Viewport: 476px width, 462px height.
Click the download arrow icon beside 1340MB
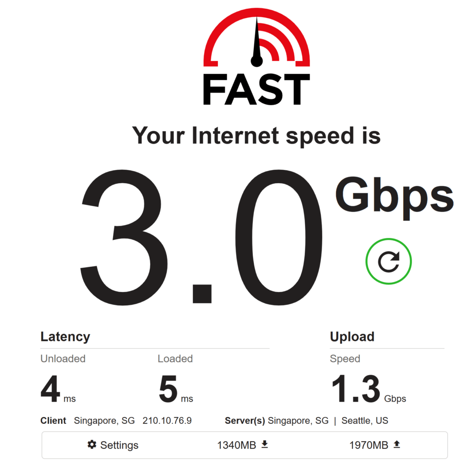(x=264, y=444)
